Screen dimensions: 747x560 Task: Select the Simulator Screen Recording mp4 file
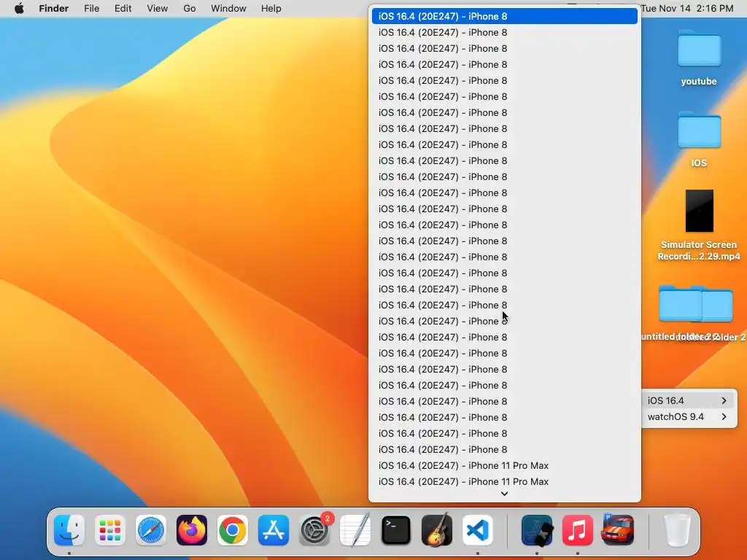coord(699,225)
